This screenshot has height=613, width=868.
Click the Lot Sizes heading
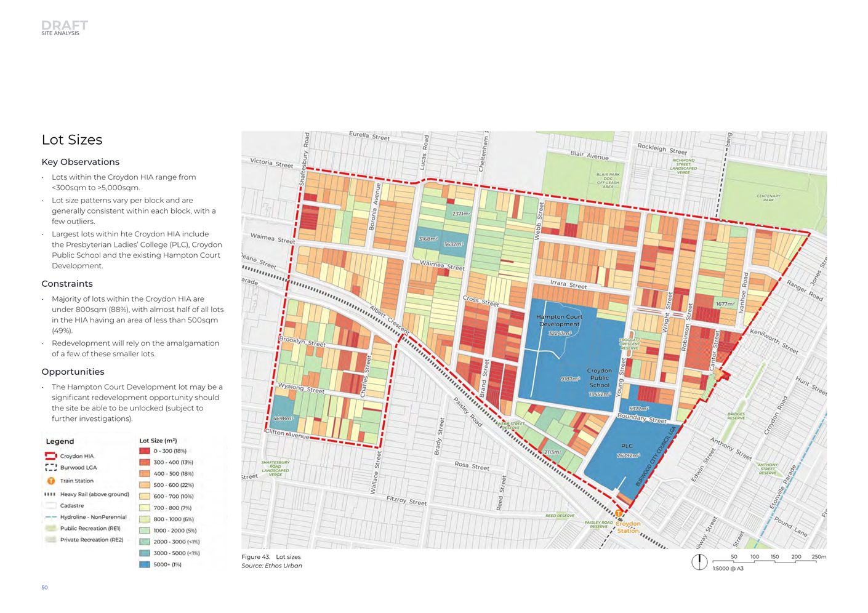pyautogui.click(x=72, y=140)
